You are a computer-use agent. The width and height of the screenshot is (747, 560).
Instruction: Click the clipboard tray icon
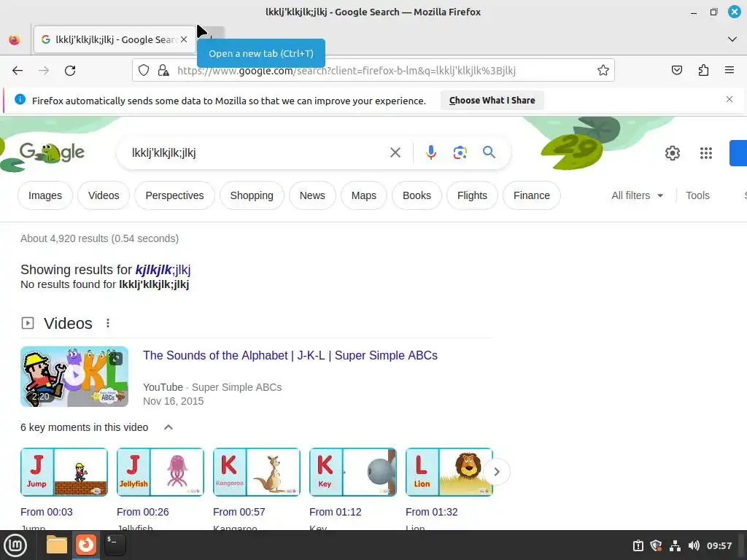click(x=638, y=545)
